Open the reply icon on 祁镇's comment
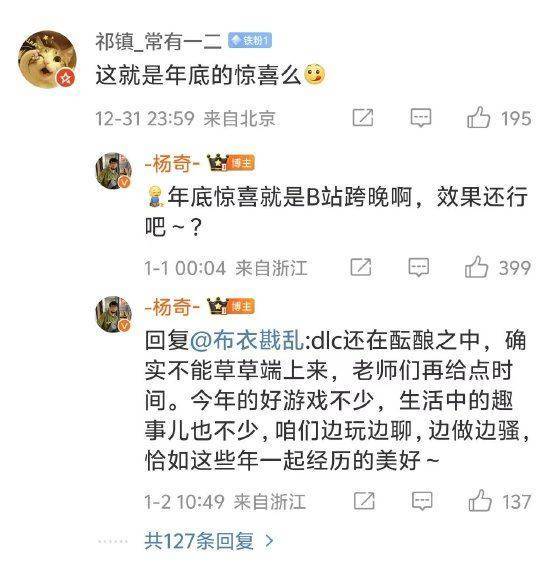This screenshot has height=562, width=550. [x=421, y=118]
